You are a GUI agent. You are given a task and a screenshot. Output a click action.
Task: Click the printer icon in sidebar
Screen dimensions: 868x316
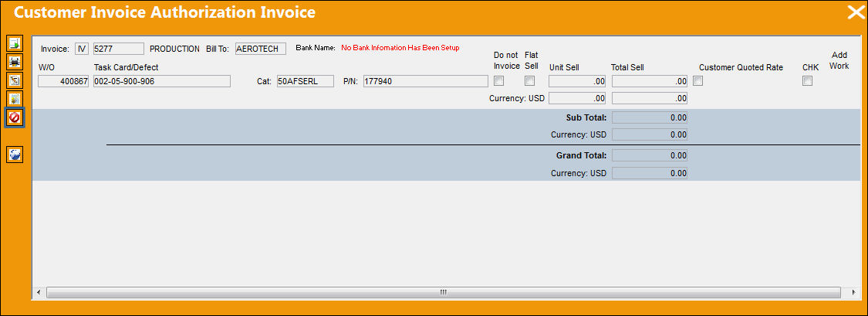(15, 61)
